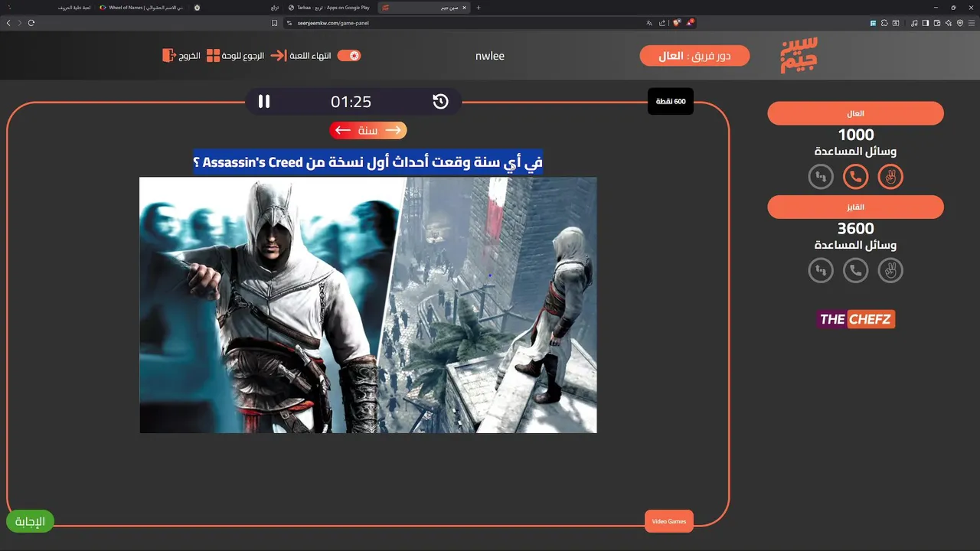This screenshot has width=980, height=551.
Task: Open THE CHEFZ sponsor banner
Action: (856, 319)
